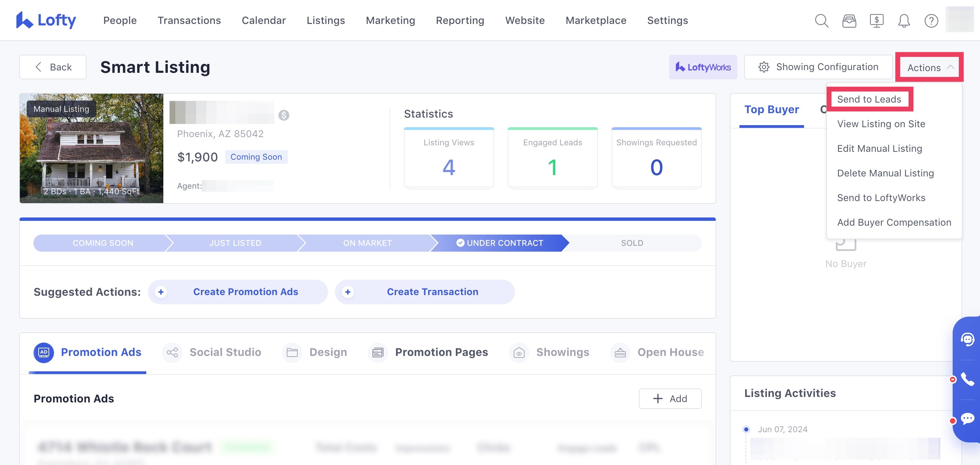Click the house listing photo thumbnail
The height and width of the screenshot is (465, 980).
(91, 148)
